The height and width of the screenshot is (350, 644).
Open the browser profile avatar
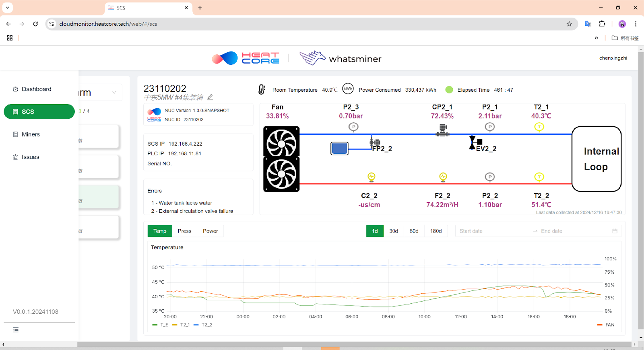pos(622,24)
